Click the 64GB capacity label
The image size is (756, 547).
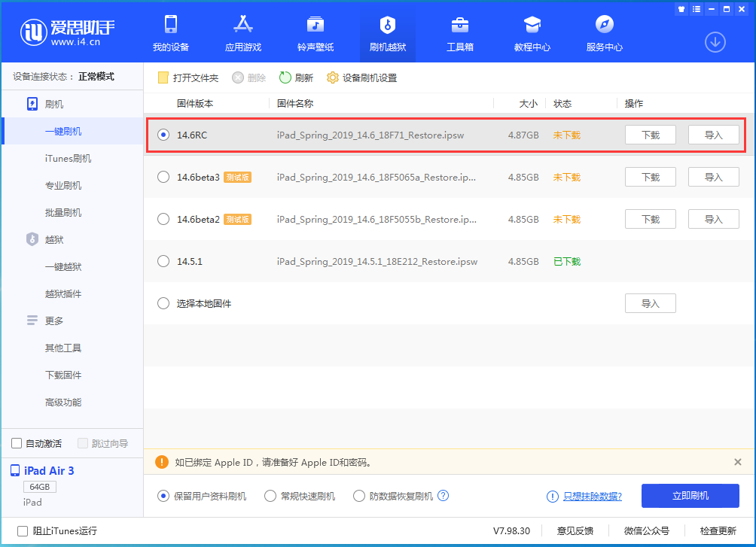[40, 487]
